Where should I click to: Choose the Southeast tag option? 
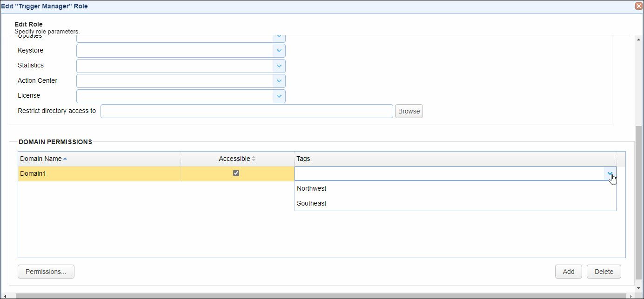455,203
